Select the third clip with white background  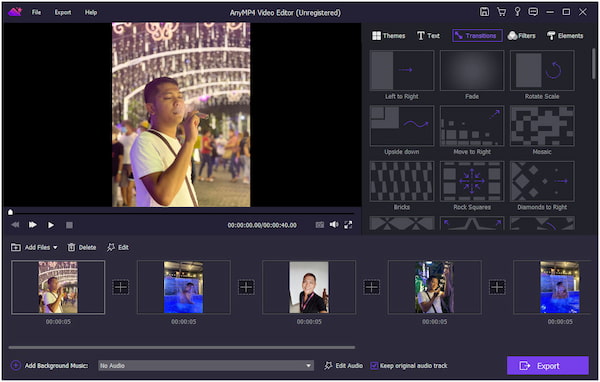309,287
